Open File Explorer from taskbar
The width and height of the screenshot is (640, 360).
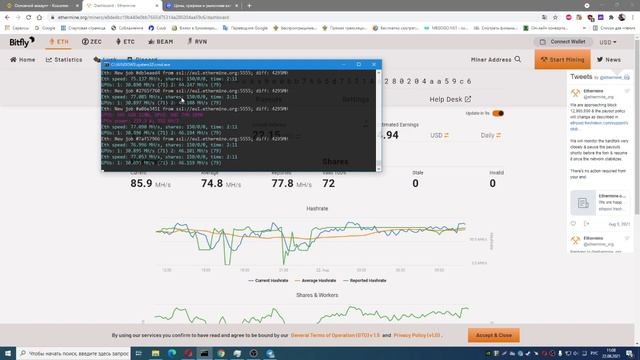156,353
